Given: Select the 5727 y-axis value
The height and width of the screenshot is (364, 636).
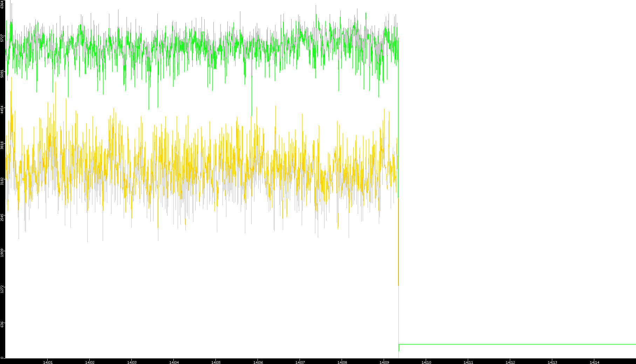Looking at the screenshot, I should (x=2, y=38).
